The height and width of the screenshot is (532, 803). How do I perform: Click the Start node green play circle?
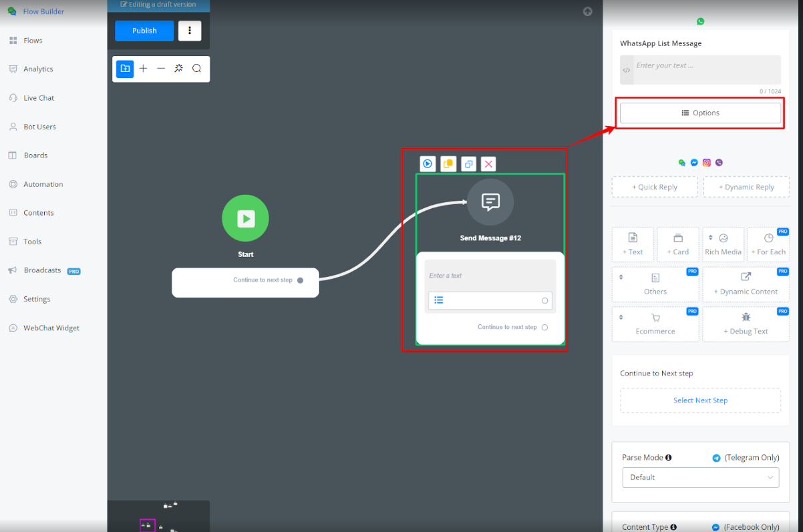pos(245,218)
